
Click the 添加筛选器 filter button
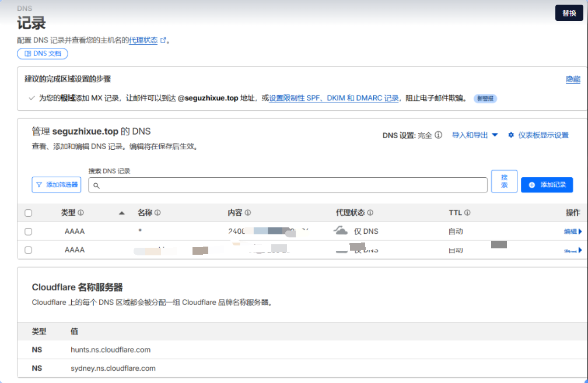point(57,185)
